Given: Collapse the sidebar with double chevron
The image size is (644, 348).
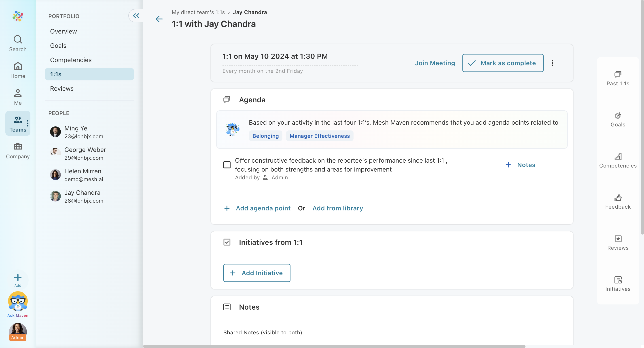Looking at the screenshot, I should point(136,16).
